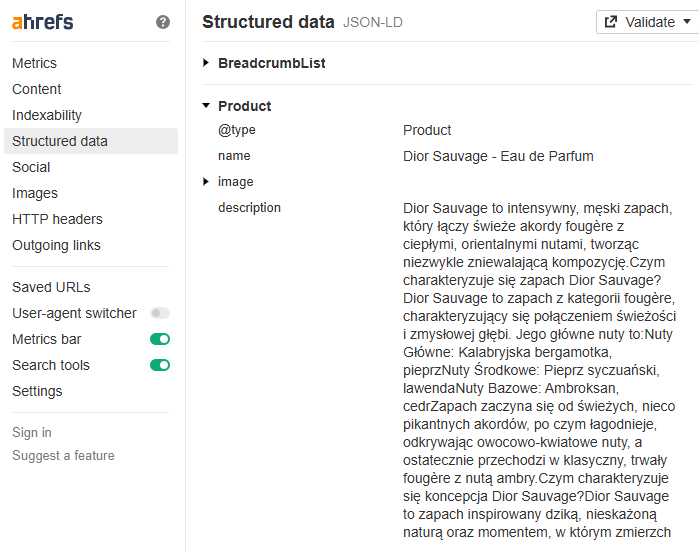Collapse the Product section
This screenshot has width=699, height=552.
(206, 106)
